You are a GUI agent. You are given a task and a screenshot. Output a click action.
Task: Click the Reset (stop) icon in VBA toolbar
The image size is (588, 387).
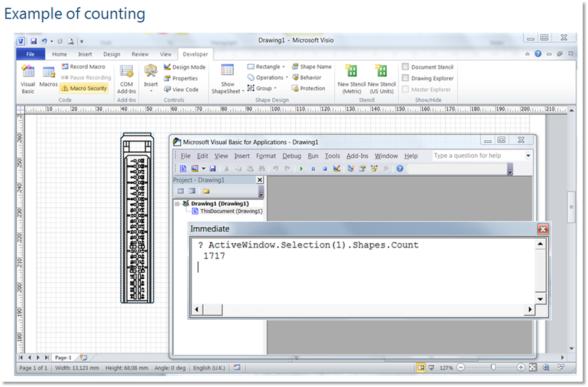tap(325, 168)
